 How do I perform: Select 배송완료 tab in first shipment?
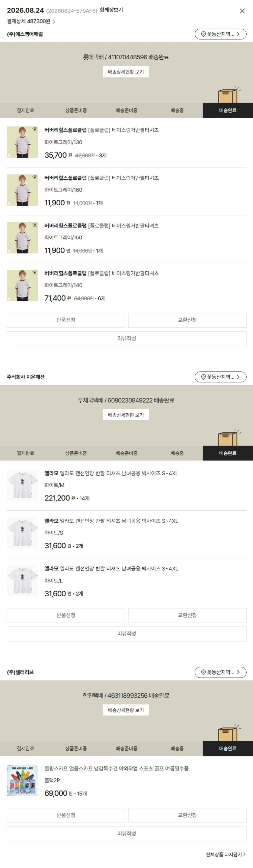point(228,110)
